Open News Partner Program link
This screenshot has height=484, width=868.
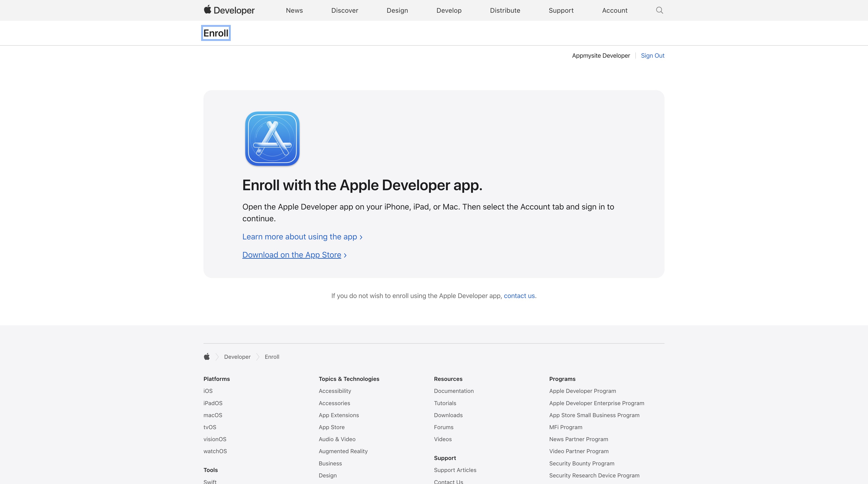pyautogui.click(x=579, y=439)
